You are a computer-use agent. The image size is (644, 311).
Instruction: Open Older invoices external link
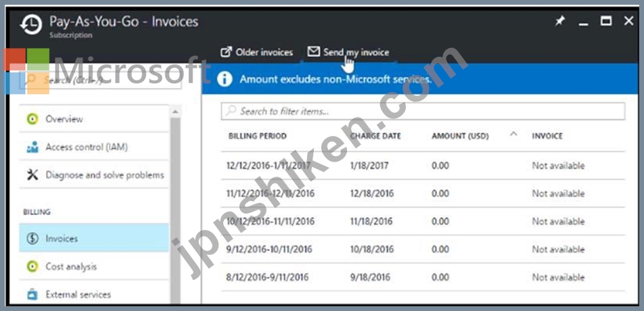(256, 53)
